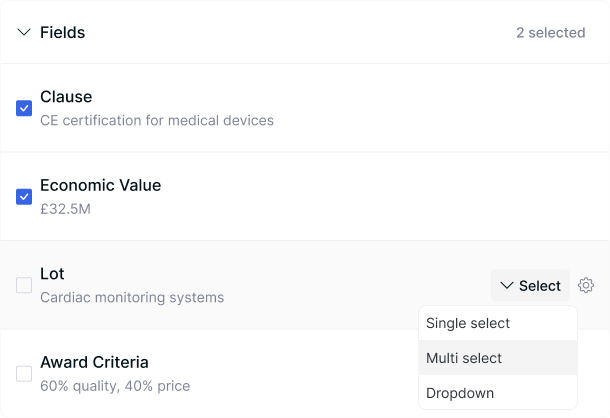Click the Fields section title
The width and height of the screenshot is (610, 418).
pyautogui.click(x=63, y=32)
